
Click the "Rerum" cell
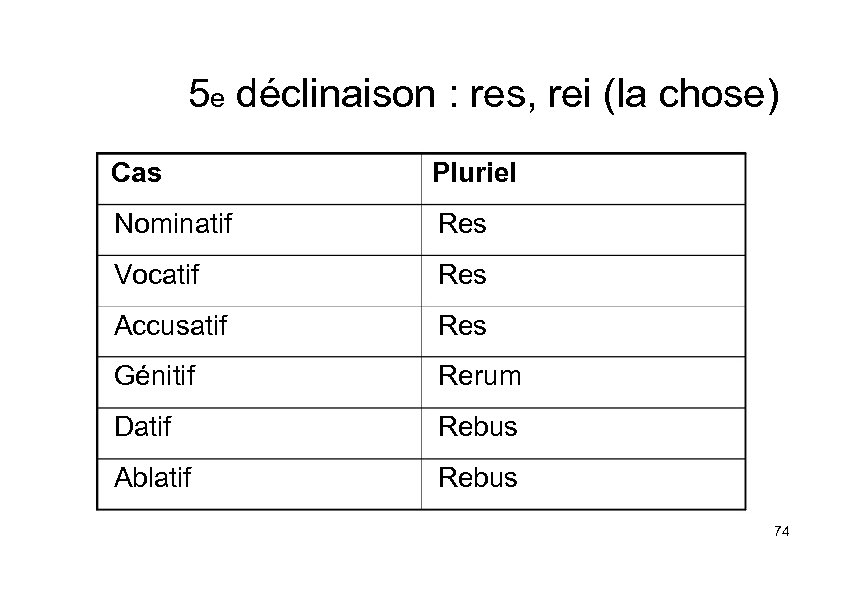coord(479,377)
